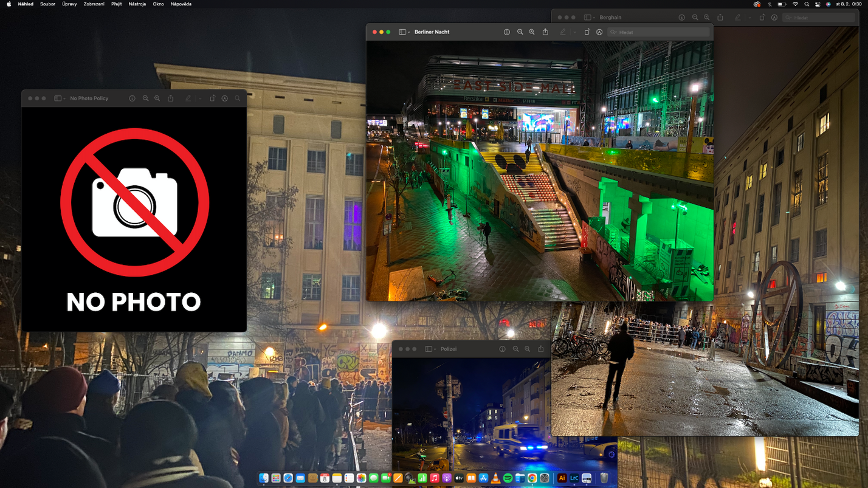Open sidebar view menu in No Photo Policy
868x488 pixels.
coord(60,98)
